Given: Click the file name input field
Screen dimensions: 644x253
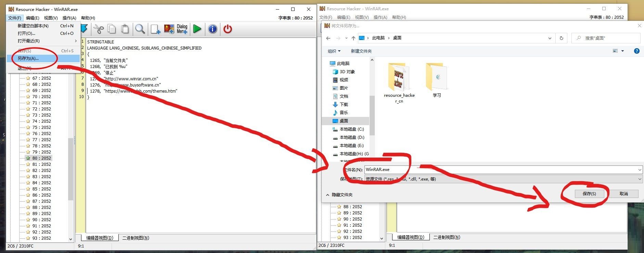Looking at the screenshot, I should [x=500, y=170].
